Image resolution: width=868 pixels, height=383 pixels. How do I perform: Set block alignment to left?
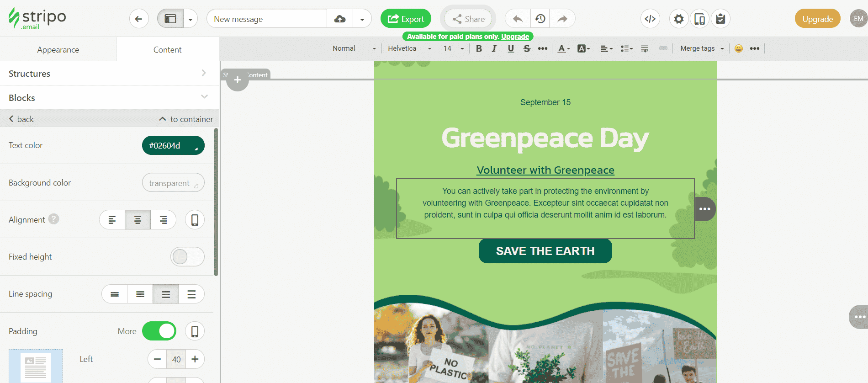[112, 220]
